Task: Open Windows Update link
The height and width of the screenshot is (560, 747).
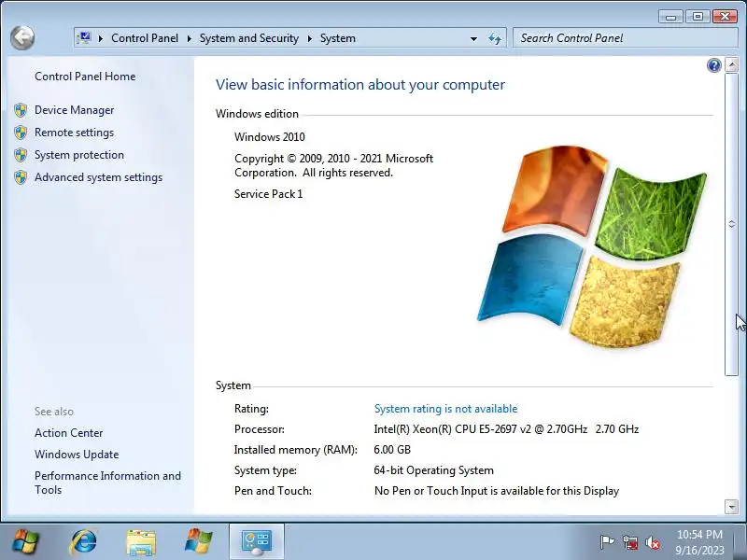Action: [77, 455]
